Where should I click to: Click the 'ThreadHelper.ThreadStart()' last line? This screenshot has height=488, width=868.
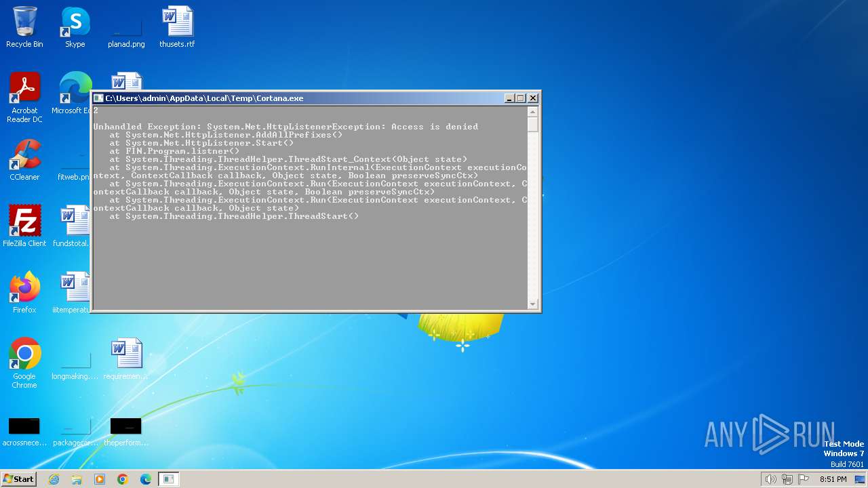[234, 216]
